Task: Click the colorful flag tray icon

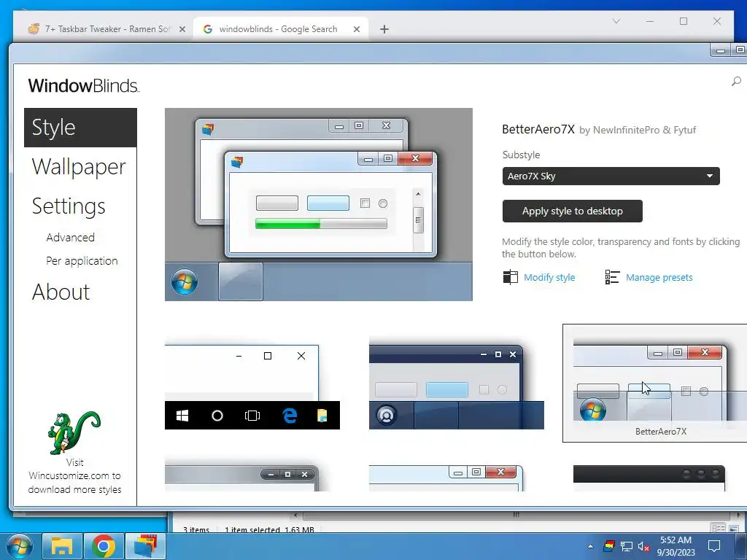Action: (609, 546)
